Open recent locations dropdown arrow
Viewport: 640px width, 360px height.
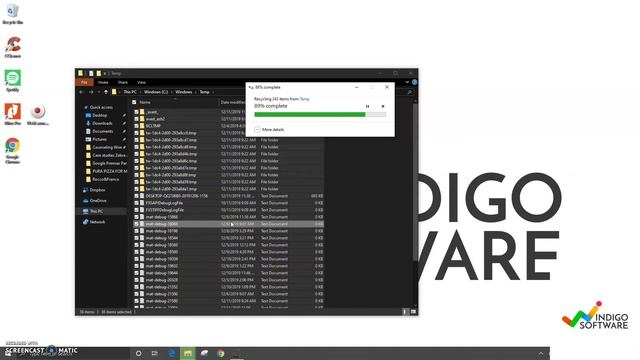tap(98, 92)
